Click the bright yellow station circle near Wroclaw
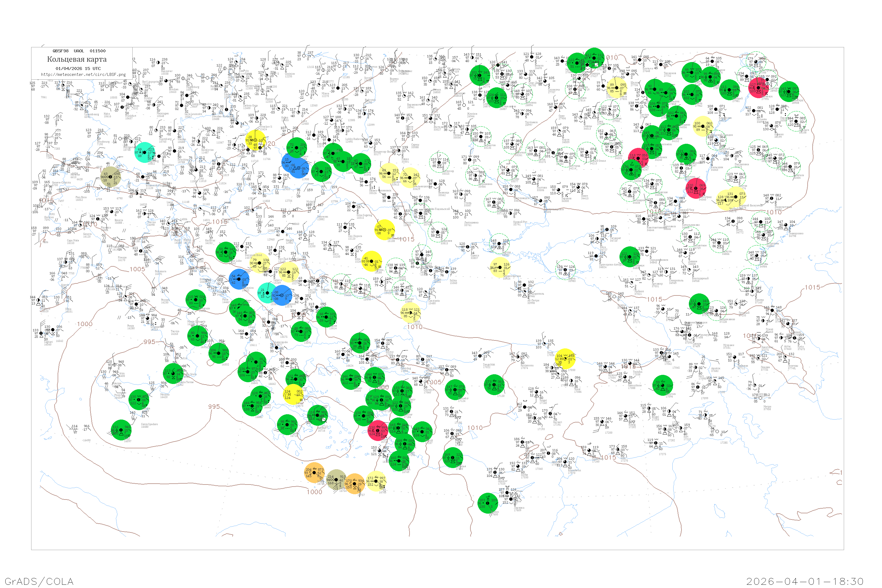Viewport: 882px width, 588px height. (256, 140)
